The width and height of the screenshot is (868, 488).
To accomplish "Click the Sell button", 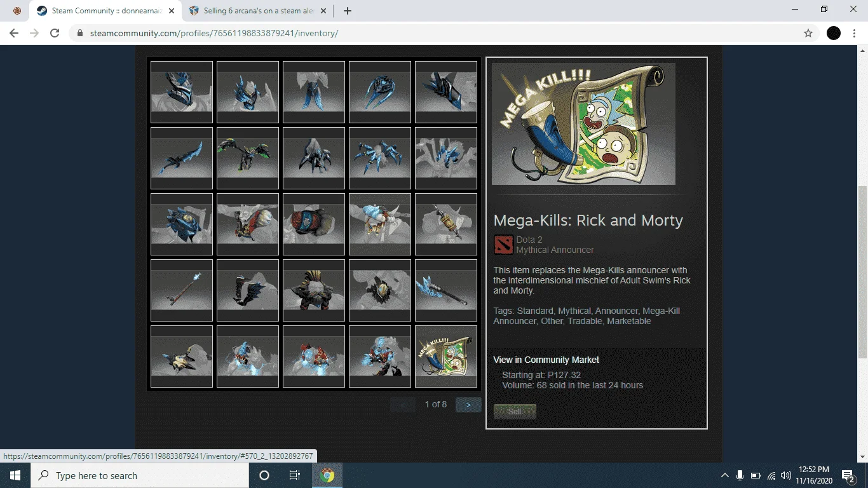I will click(515, 412).
